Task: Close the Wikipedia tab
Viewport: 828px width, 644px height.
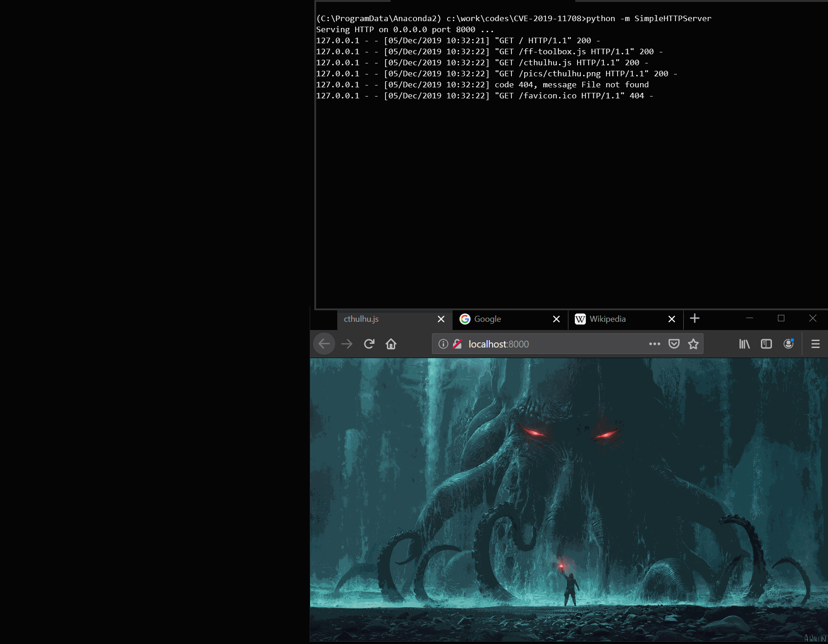Action: (672, 319)
